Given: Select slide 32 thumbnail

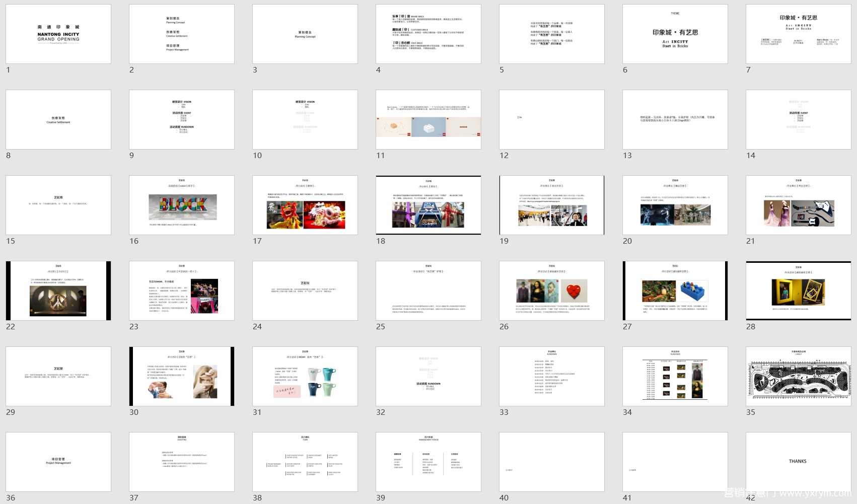Looking at the screenshot, I should coord(428,377).
